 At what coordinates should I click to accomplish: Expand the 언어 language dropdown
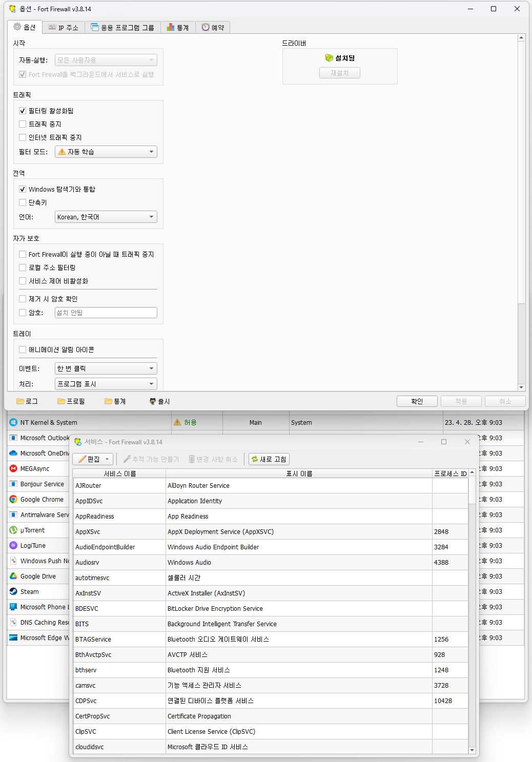tap(106, 217)
